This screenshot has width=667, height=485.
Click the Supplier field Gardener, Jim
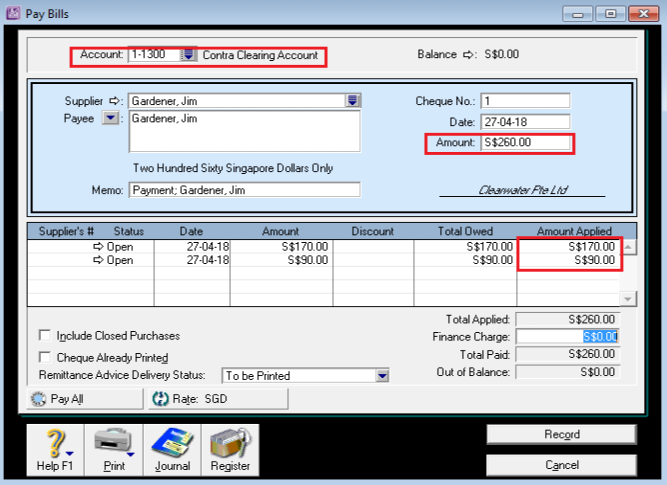point(237,101)
